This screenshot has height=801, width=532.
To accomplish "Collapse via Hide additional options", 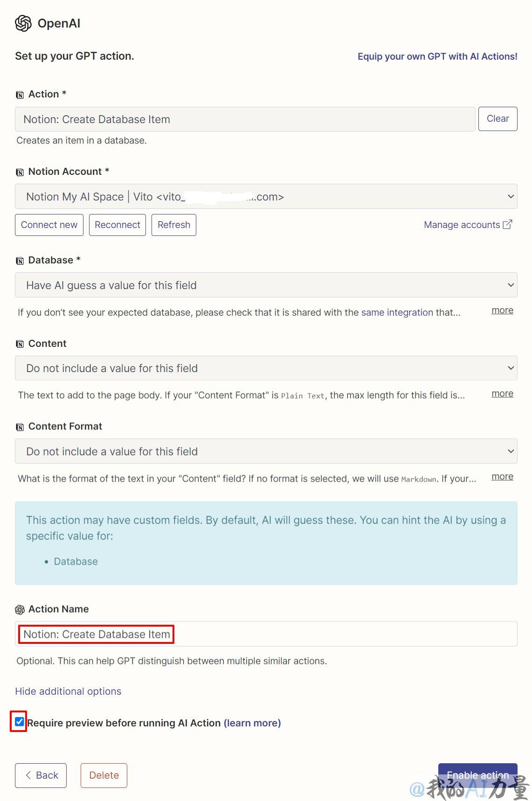I will click(x=68, y=691).
